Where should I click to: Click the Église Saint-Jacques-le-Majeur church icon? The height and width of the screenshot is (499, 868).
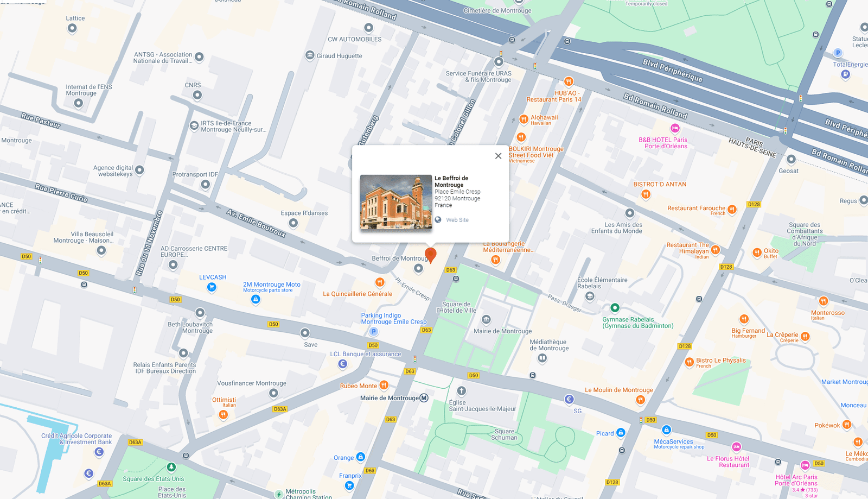tap(462, 391)
